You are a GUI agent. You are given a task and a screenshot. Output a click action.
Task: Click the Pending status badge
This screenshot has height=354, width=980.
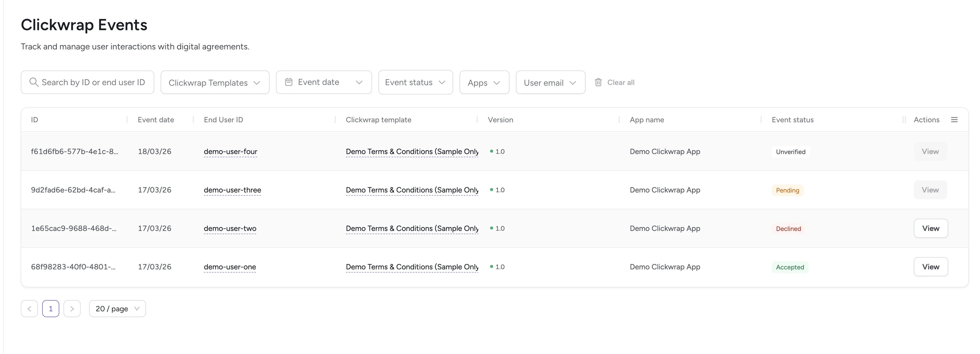(787, 190)
